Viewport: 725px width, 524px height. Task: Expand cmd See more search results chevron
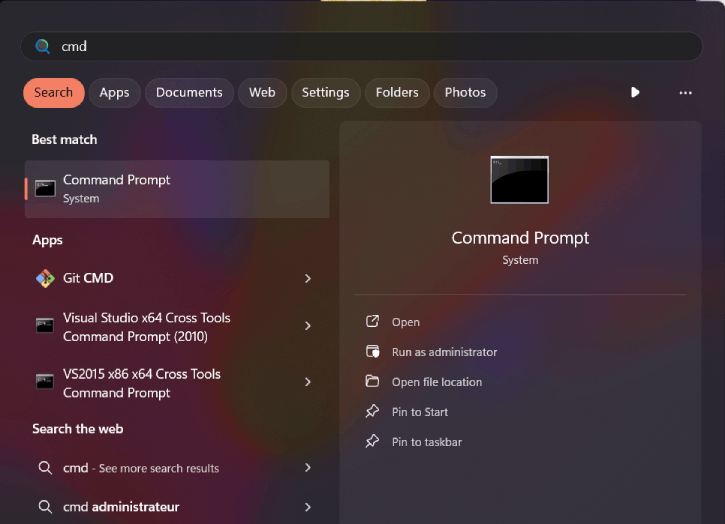(x=308, y=468)
